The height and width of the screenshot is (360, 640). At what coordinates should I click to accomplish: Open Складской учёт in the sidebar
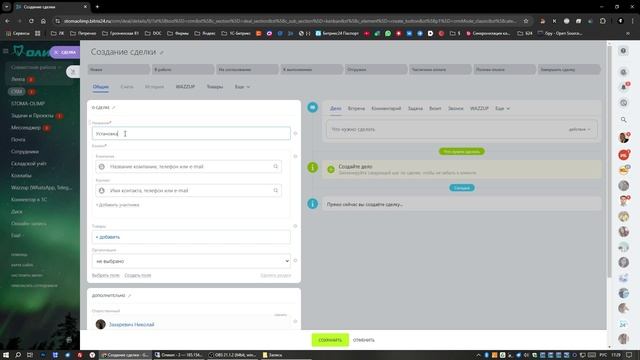pos(29,164)
